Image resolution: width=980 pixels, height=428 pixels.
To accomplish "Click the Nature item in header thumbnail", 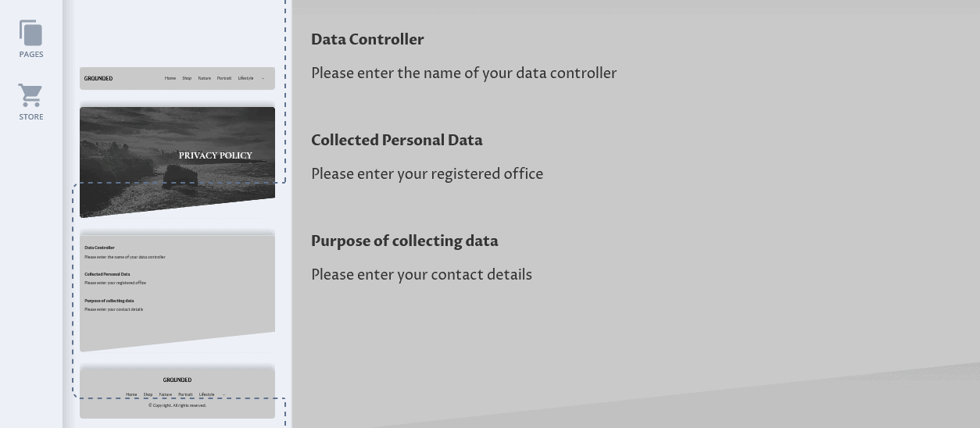I will [204, 78].
